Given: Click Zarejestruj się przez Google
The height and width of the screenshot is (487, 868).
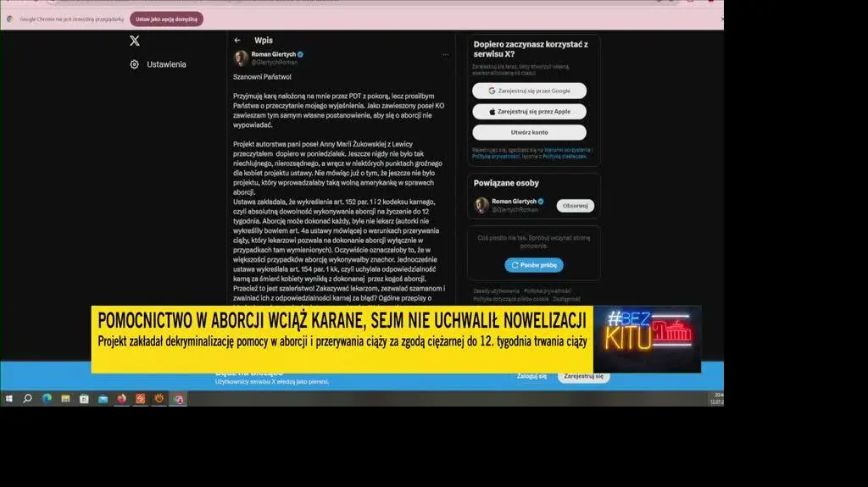Looking at the screenshot, I should coord(529,91).
